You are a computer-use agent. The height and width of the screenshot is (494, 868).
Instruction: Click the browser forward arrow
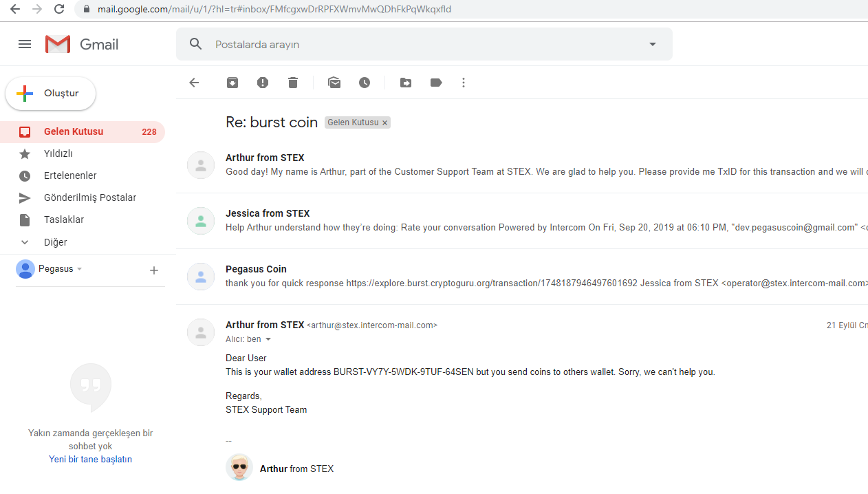tap(37, 9)
